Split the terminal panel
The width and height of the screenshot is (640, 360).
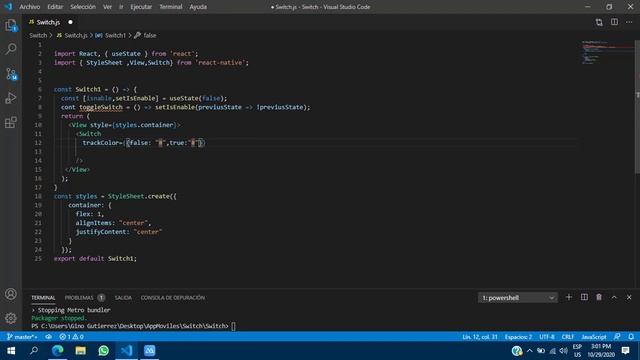584,298
